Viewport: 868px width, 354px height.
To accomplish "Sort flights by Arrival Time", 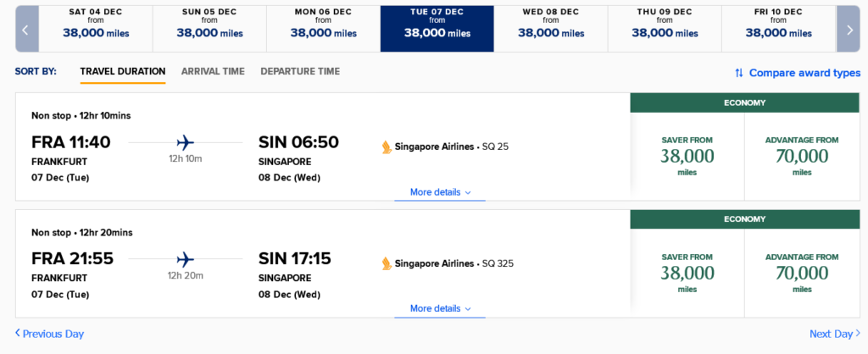I will click(x=213, y=71).
